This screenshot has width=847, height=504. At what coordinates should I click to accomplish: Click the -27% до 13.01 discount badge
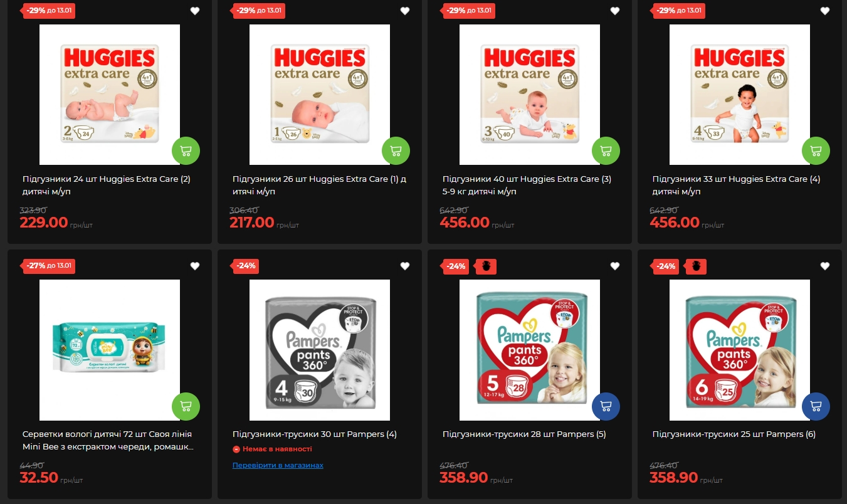(49, 266)
